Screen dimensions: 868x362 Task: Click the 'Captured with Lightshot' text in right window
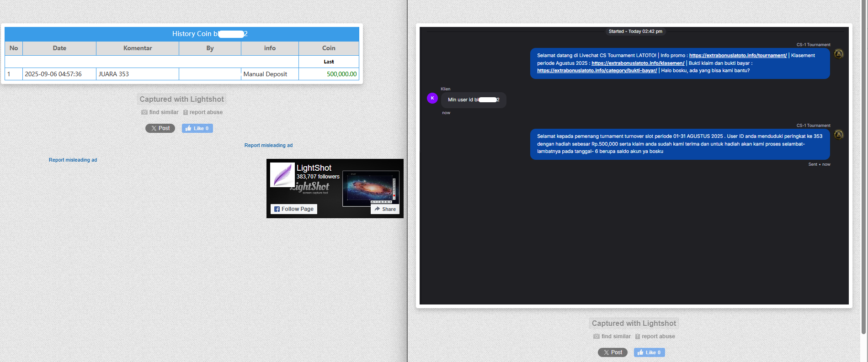[634, 323]
